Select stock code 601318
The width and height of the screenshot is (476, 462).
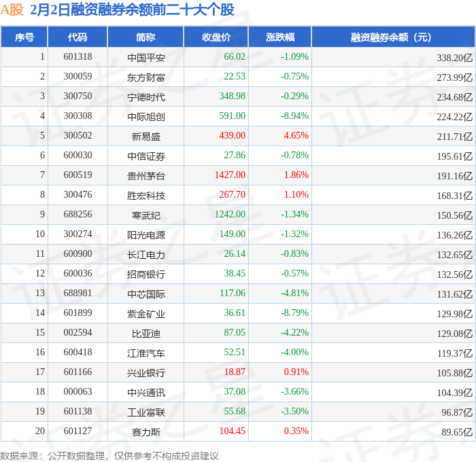point(78,56)
